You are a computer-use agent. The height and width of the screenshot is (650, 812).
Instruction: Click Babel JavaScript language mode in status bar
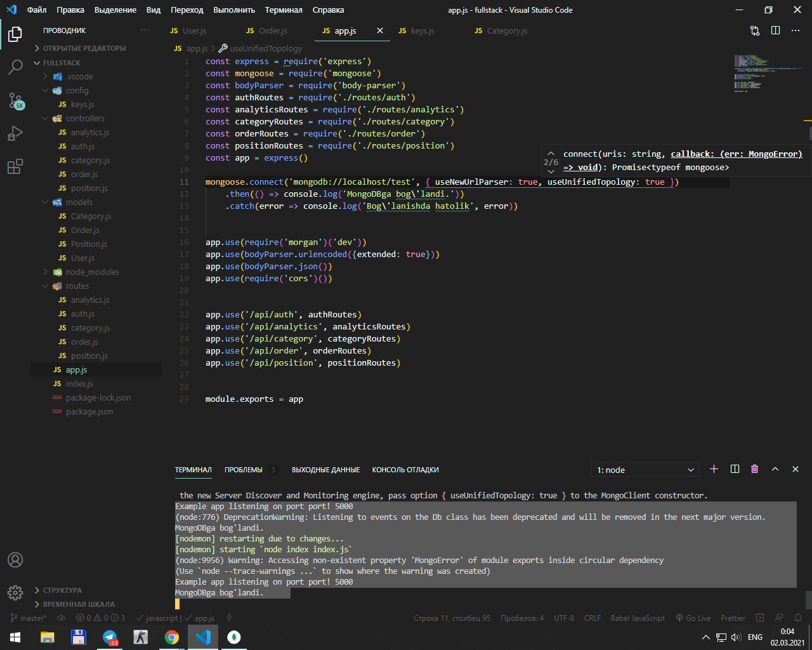click(x=638, y=618)
